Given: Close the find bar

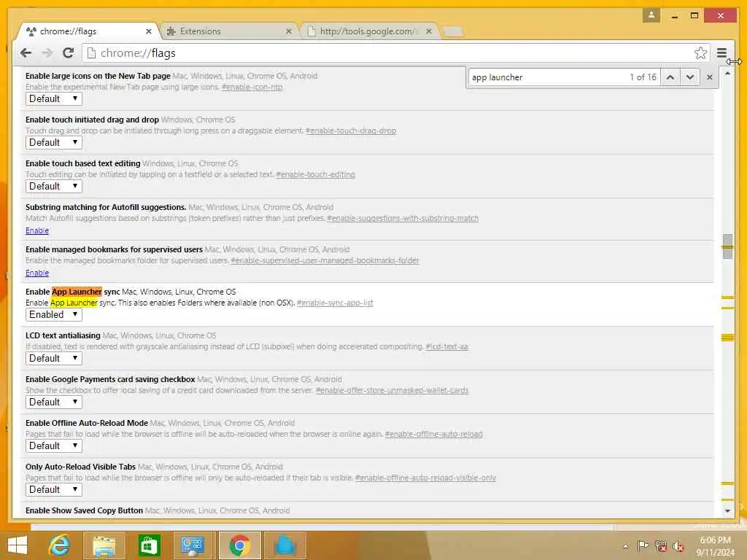Looking at the screenshot, I should coord(709,77).
